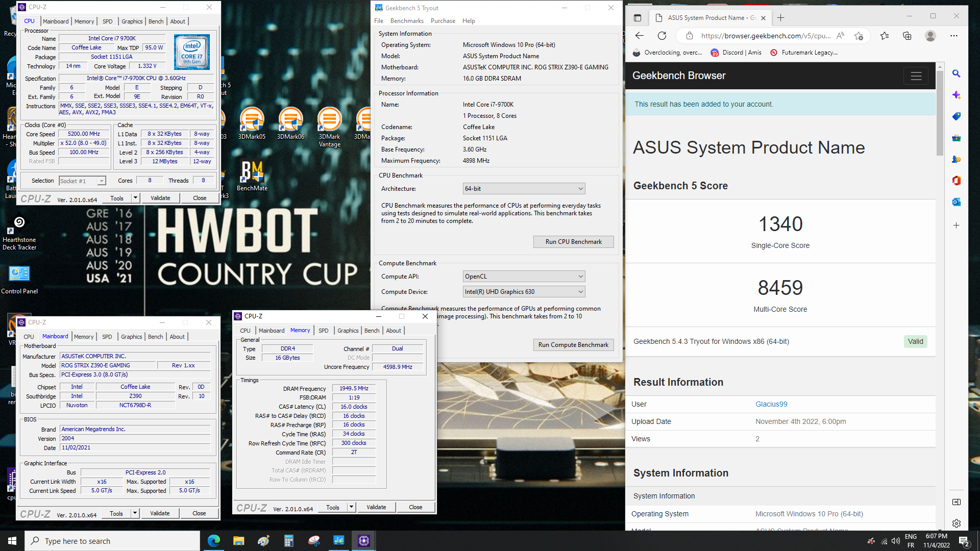Screen dimensions: 980x551
Task: Switch to Bench tab in top CPU-Z window
Action: pyautogui.click(x=156, y=21)
